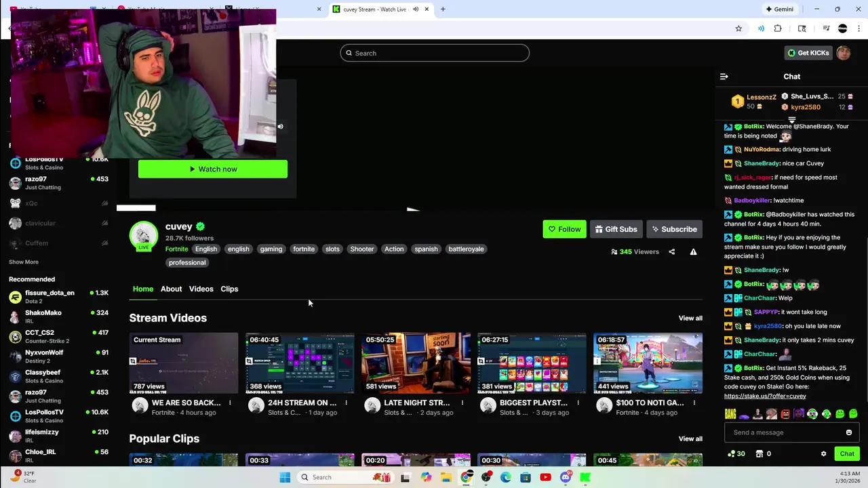868x488 pixels.
Task: Open ShakoMako recommended channel
Action: click(x=58, y=317)
